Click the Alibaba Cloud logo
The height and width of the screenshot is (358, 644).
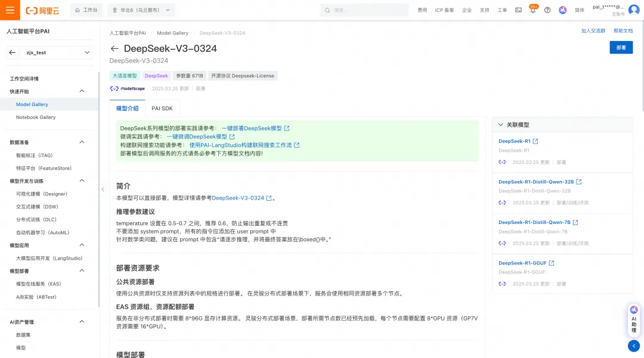point(43,11)
